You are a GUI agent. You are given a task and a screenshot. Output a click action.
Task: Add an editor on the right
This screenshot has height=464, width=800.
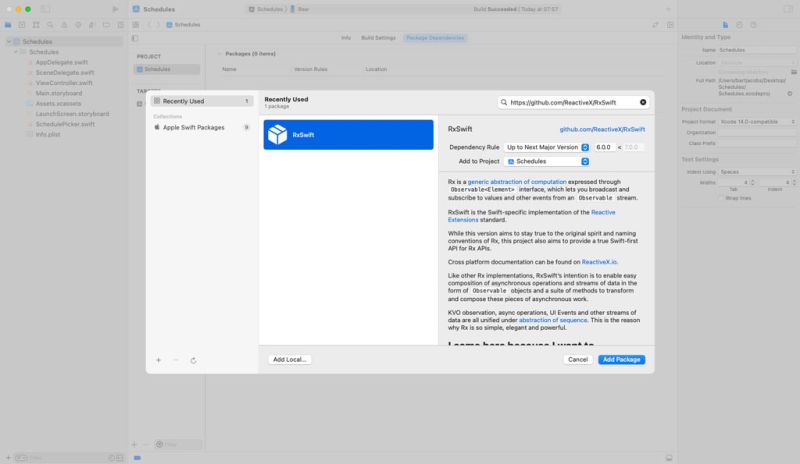tap(670, 25)
